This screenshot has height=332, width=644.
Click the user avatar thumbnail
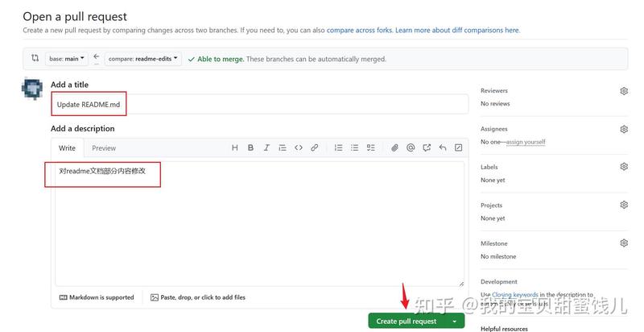tap(32, 89)
